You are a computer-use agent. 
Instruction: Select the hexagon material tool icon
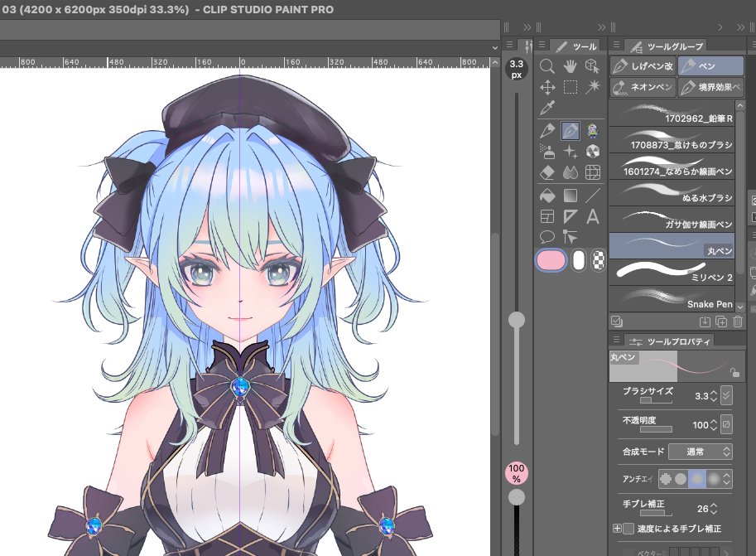[x=593, y=152]
